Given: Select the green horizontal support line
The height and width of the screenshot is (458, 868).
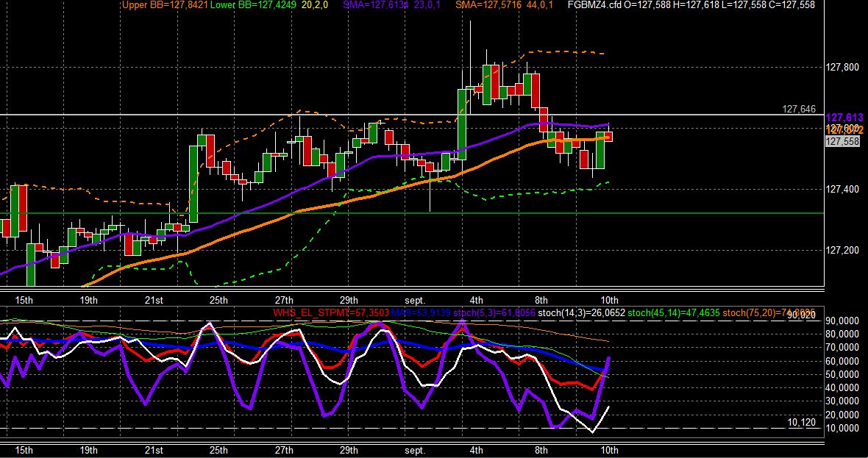Looking at the screenshot, I should pos(412,213).
